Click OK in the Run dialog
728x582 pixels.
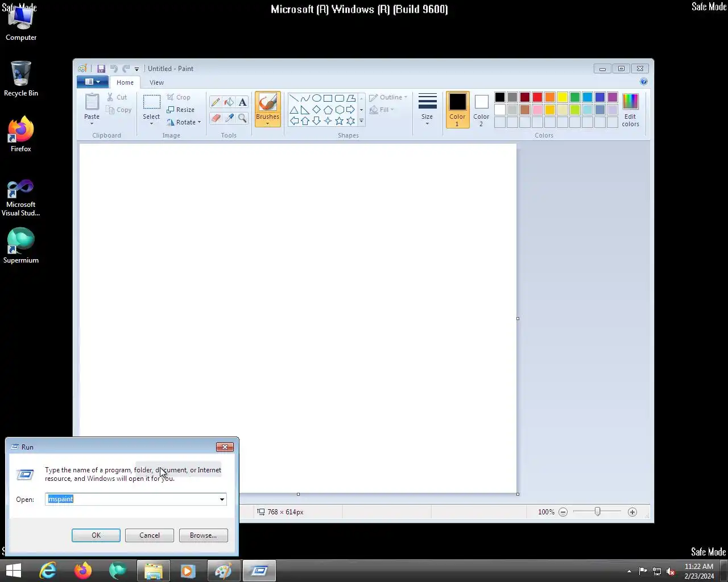tap(96, 535)
